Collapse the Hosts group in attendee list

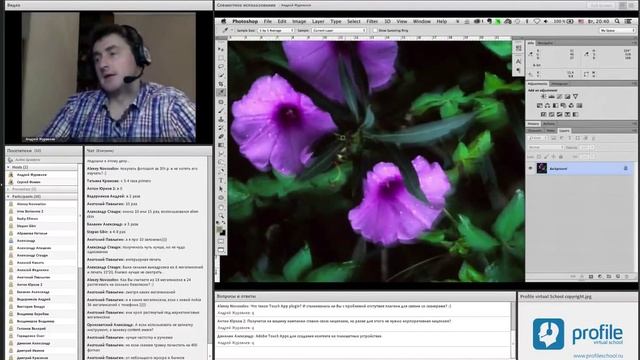(x=8, y=167)
